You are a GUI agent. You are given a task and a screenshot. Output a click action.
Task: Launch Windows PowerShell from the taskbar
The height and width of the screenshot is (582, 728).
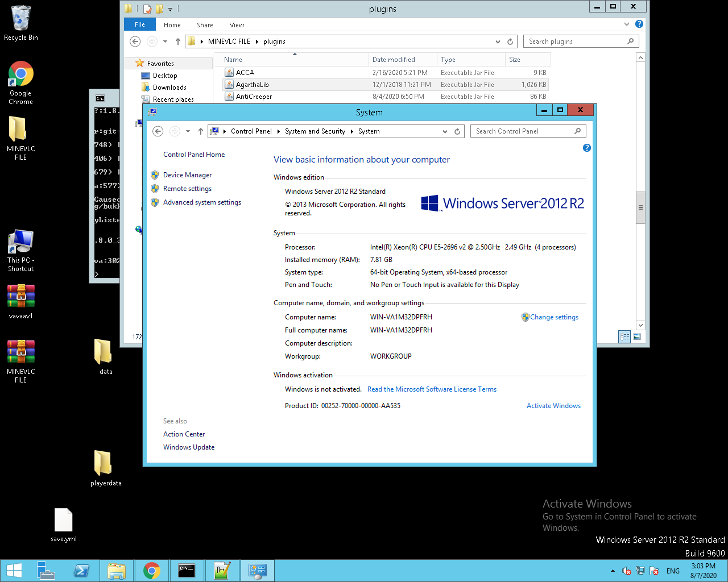81,571
